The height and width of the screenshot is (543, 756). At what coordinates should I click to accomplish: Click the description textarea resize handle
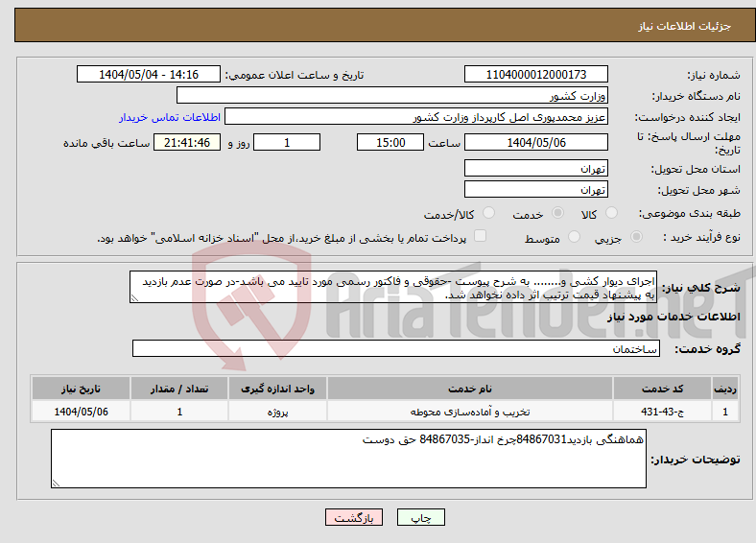click(x=134, y=298)
